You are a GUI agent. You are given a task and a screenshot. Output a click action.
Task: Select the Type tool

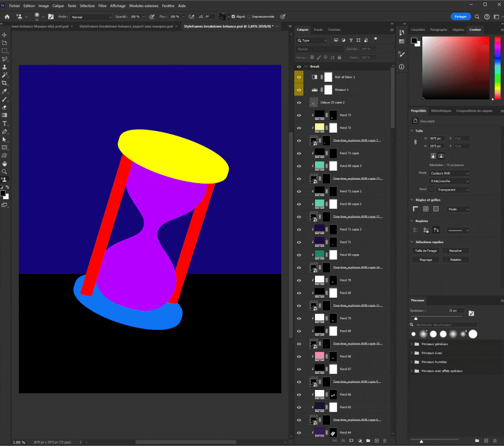click(4, 124)
